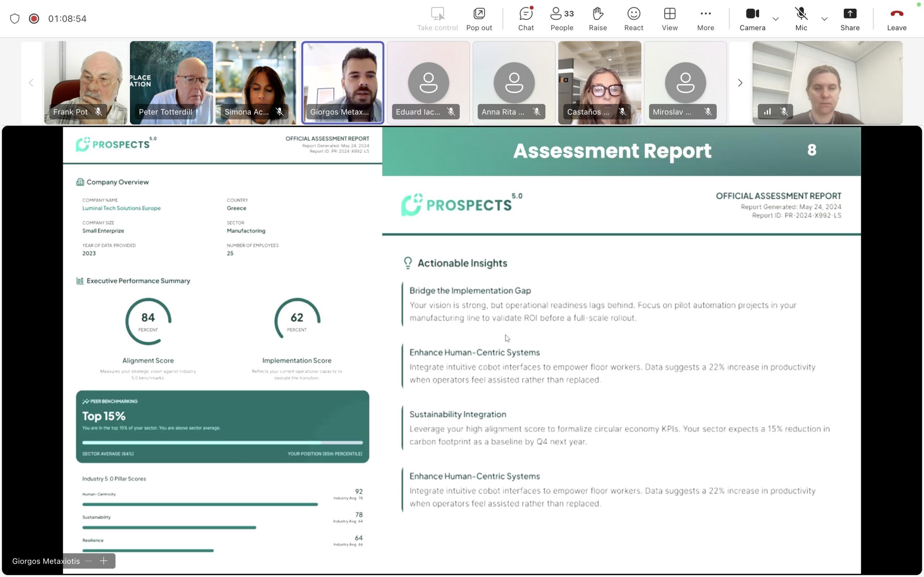Click the Giorgos Metaxiotis presenter label
Screen dimensions: 924x577
pos(46,561)
